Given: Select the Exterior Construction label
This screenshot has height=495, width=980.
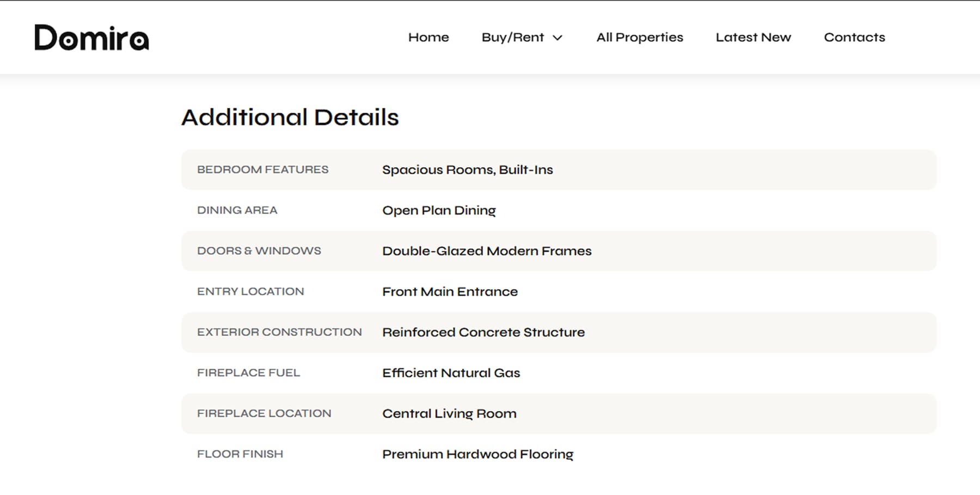Looking at the screenshot, I should [279, 332].
